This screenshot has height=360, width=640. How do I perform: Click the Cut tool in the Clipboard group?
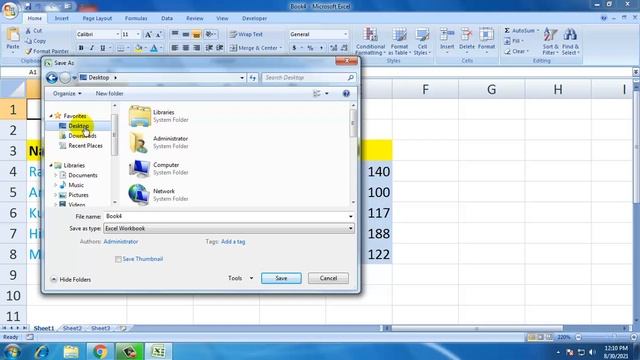pos(33,31)
